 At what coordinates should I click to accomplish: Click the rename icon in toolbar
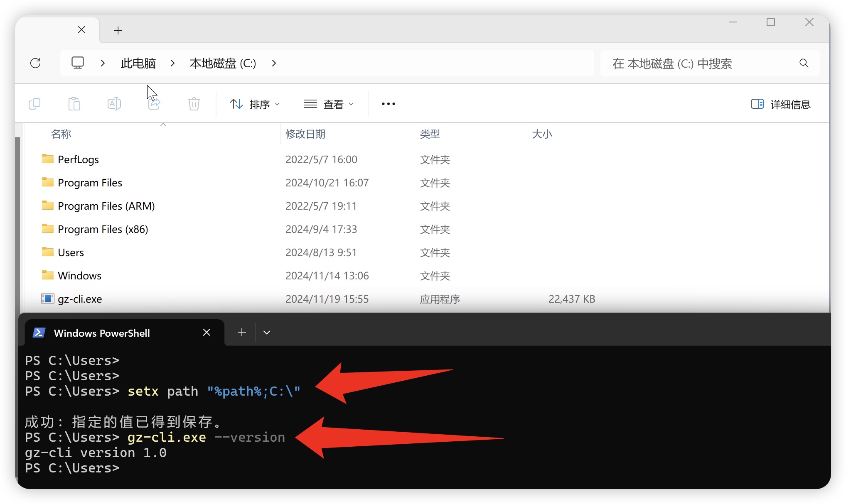114,104
